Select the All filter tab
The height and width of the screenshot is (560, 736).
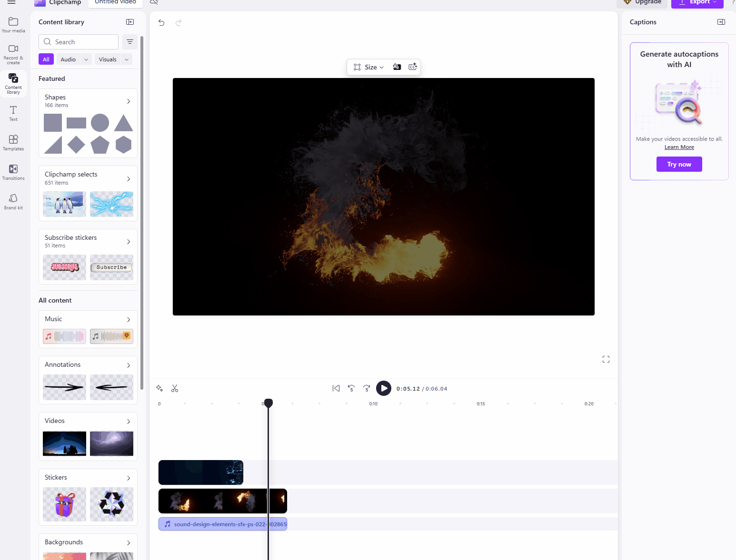point(46,59)
